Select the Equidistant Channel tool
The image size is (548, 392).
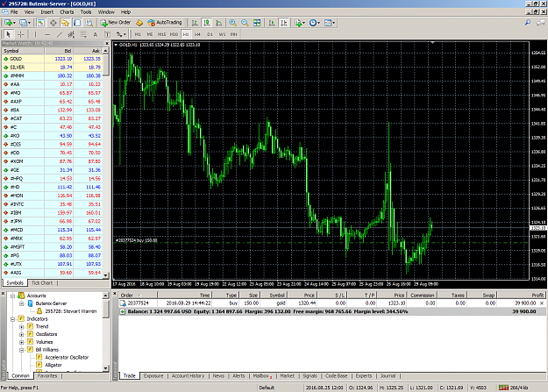71,34
